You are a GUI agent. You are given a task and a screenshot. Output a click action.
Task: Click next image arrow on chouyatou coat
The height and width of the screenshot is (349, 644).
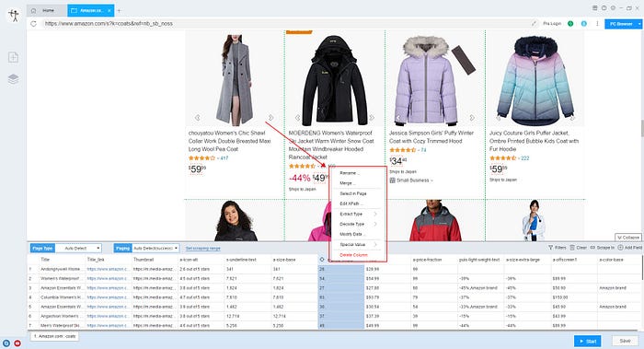pyautogui.click(x=271, y=118)
